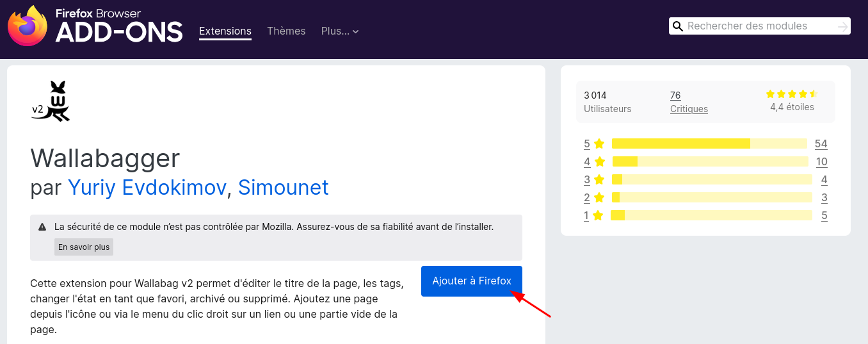Screen dimensions: 868x344
Task: Click the 4,4 étoiles star rating
Action: [x=792, y=94]
